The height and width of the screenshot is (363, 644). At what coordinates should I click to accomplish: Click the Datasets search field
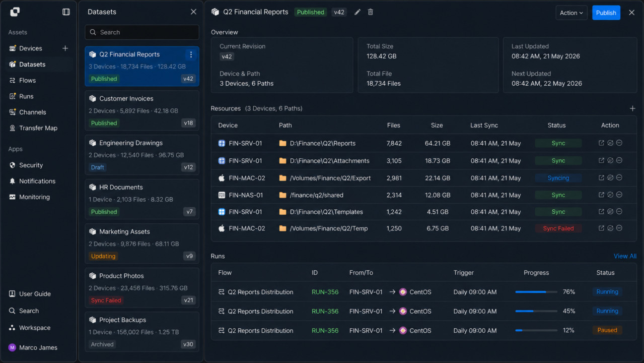[142, 32]
